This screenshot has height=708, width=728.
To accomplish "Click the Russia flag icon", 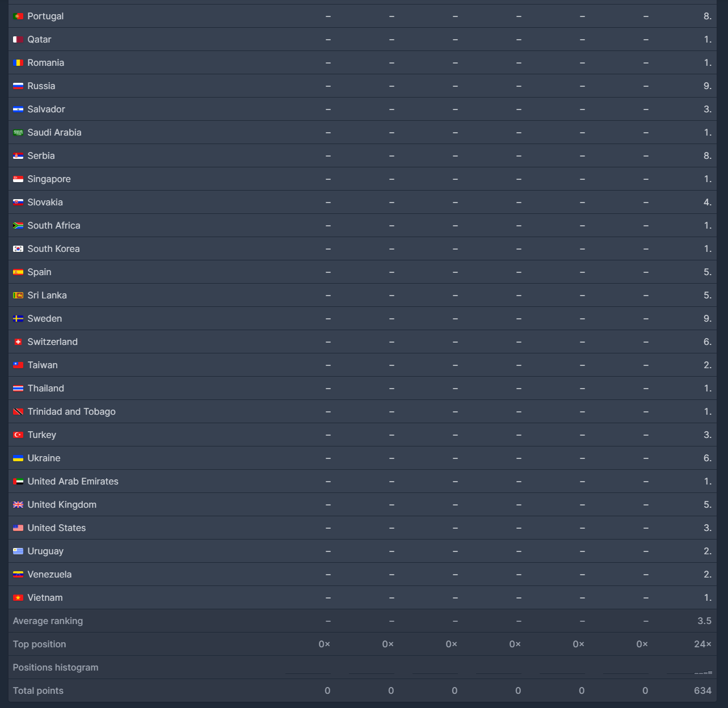I will coord(18,86).
